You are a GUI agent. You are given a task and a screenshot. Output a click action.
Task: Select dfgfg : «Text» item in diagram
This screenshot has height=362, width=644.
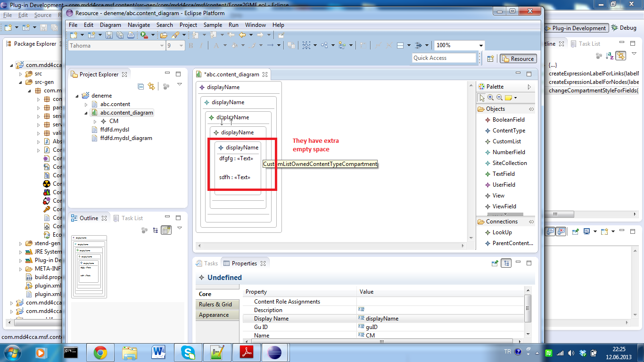tap(236, 158)
